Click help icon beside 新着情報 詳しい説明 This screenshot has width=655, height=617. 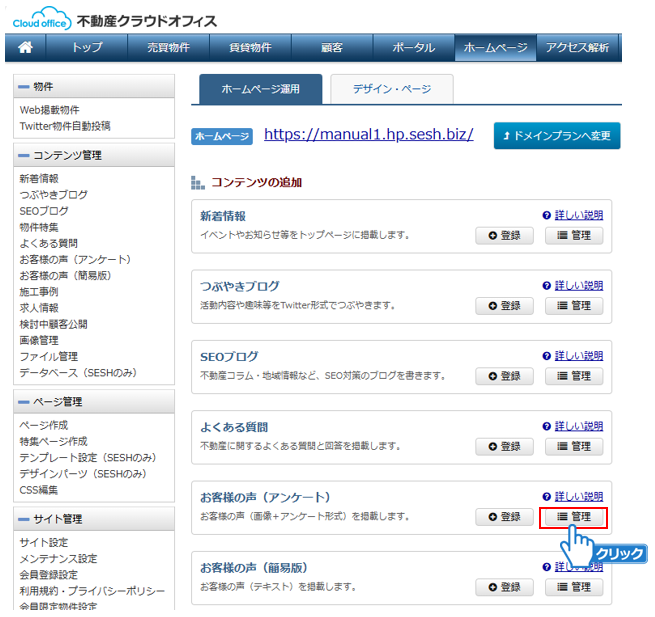546,215
